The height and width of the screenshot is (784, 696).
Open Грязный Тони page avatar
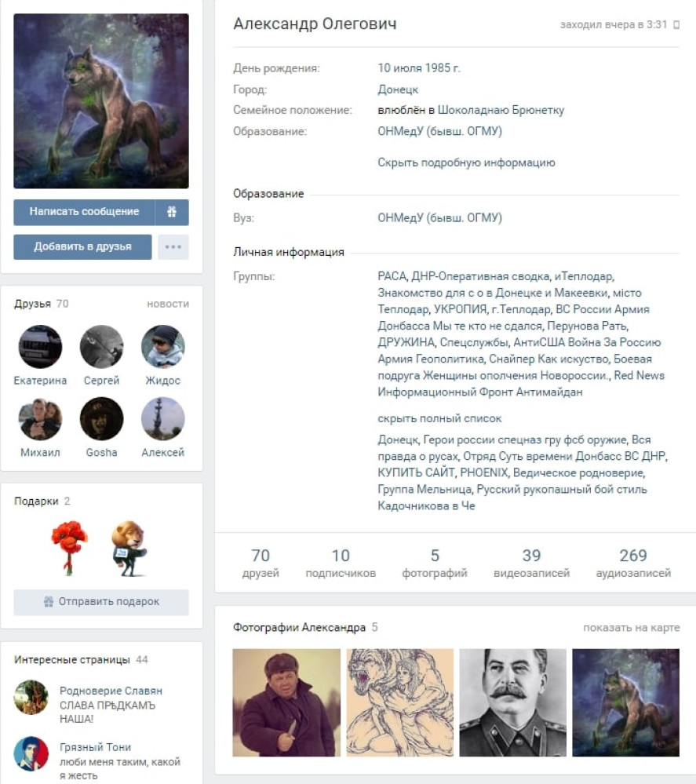coord(31,753)
